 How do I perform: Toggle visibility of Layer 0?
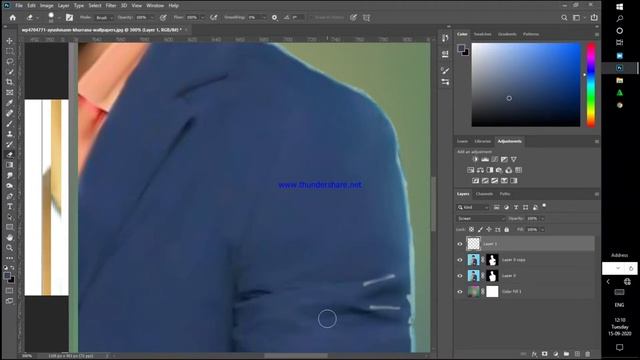(460, 276)
